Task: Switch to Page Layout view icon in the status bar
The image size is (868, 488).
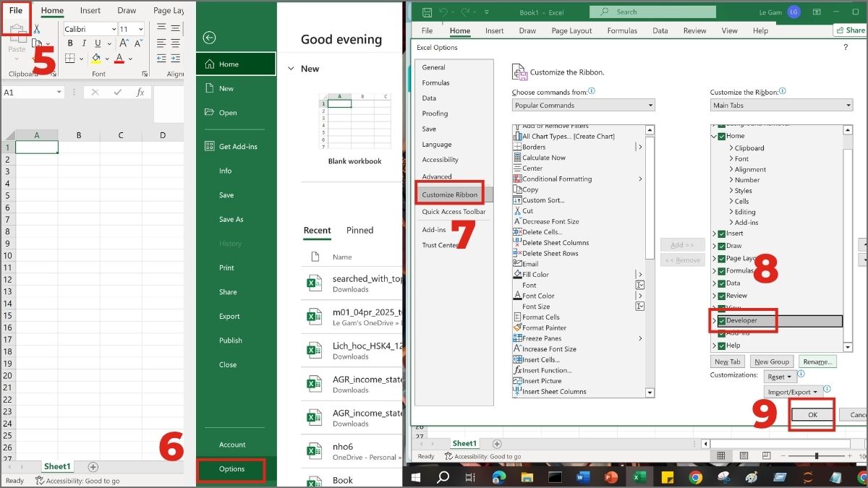Action: click(744, 455)
